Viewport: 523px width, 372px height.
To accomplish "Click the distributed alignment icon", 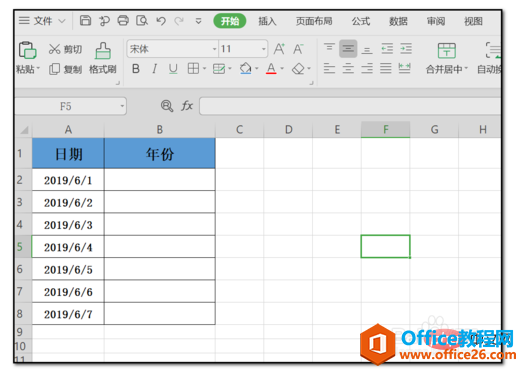I will pyautogui.click(x=404, y=68).
